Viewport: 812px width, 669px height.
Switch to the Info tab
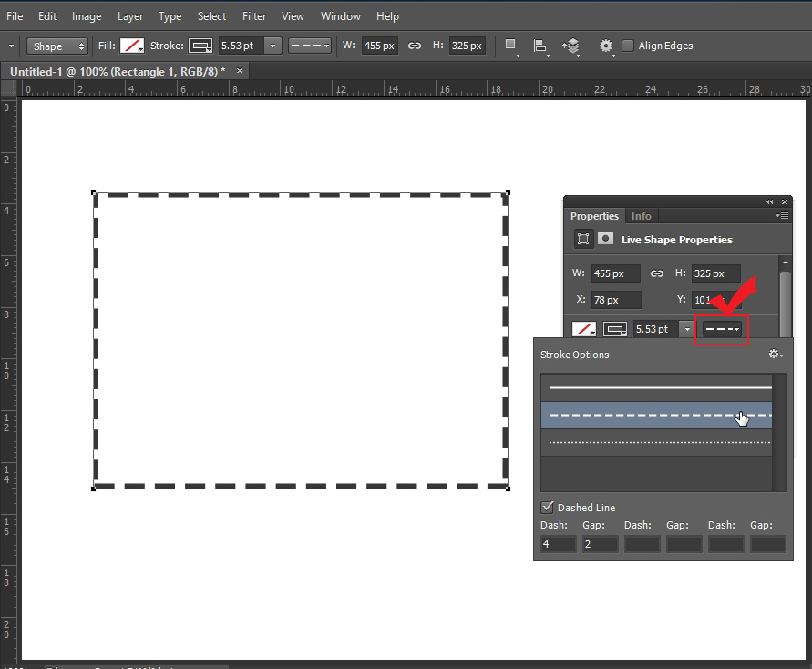[641, 216]
